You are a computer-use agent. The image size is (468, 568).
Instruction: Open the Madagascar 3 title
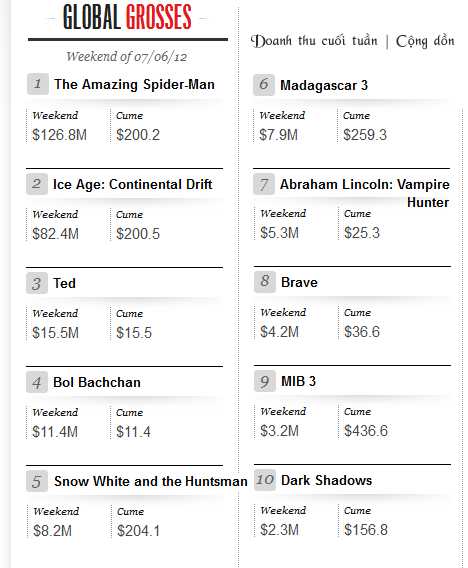pyautogui.click(x=324, y=85)
